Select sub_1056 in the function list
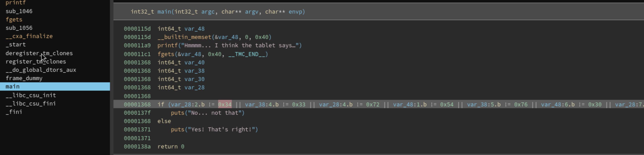Image resolution: width=644 pixels, height=155 pixels. pos(19,28)
